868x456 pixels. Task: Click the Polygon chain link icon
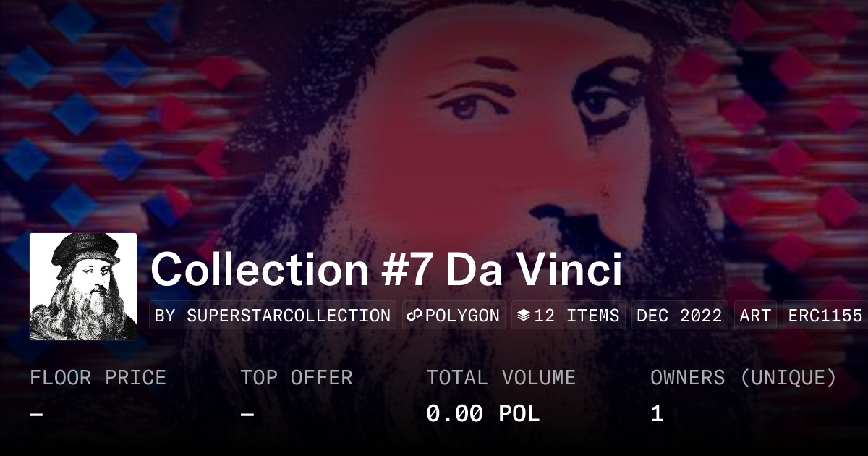pyautogui.click(x=414, y=316)
